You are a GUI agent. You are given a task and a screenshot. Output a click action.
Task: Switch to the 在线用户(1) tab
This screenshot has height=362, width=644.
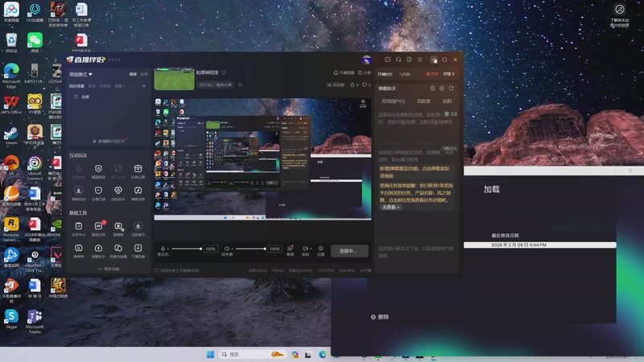[x=393, y=101]
